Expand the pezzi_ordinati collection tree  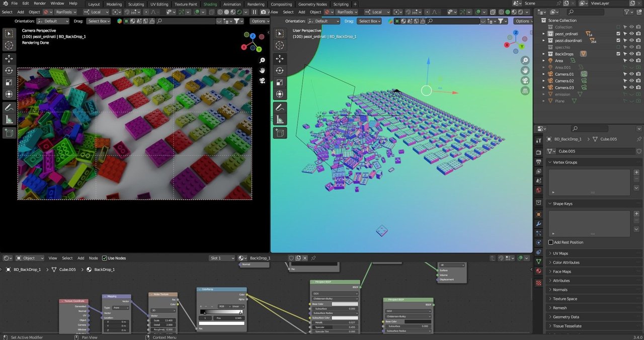click(543, 34)
